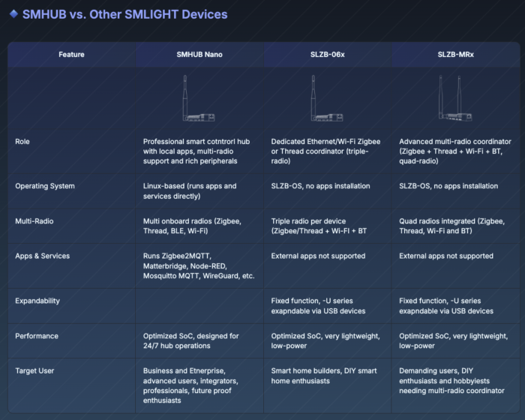Click the "SMHUB vs. Other SMLIGHT Devices" heading

[x=124, y=14]
